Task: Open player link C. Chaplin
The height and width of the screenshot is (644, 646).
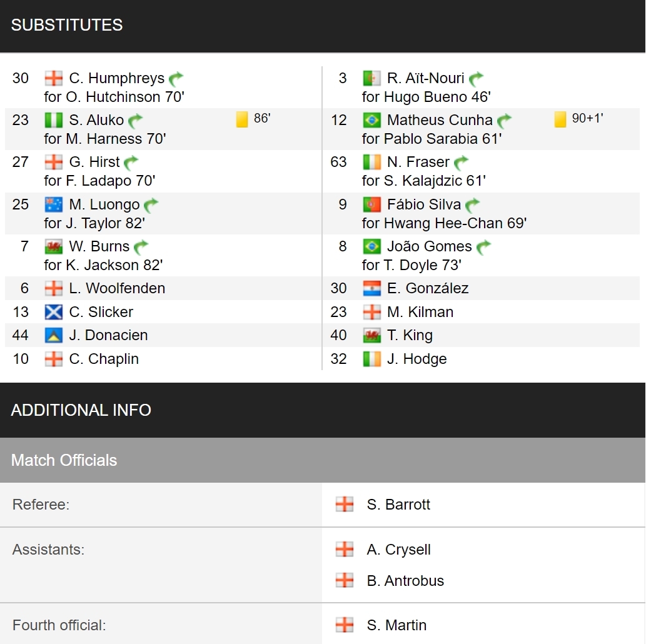Action: (104, 359)
